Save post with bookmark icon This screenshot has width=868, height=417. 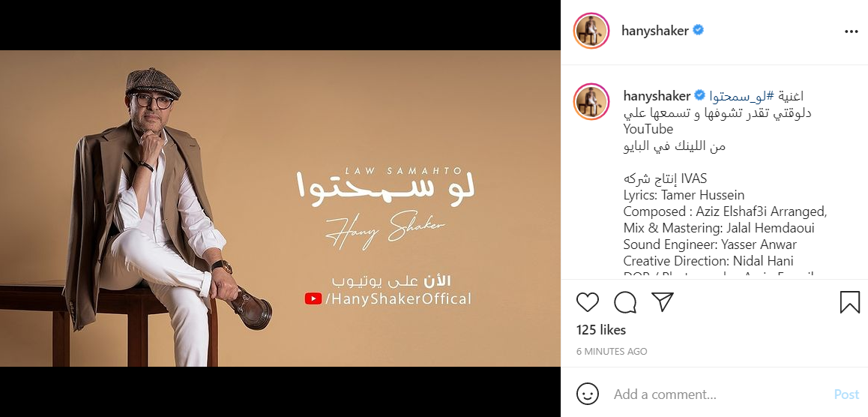coord(850,302)
